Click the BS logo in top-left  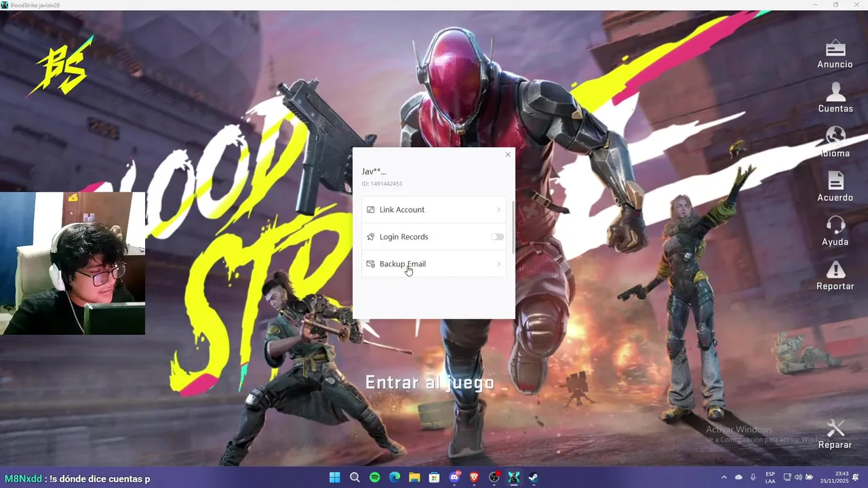(61, 66)
